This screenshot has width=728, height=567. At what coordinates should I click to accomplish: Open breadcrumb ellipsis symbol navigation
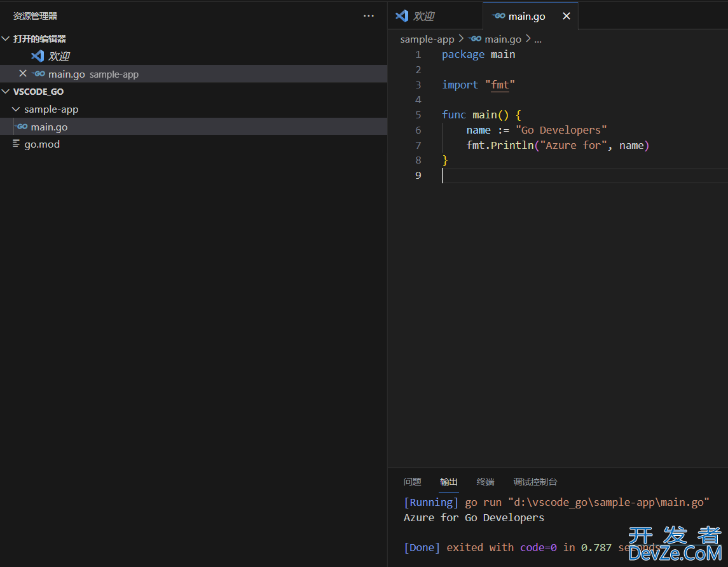pos(538,39)
